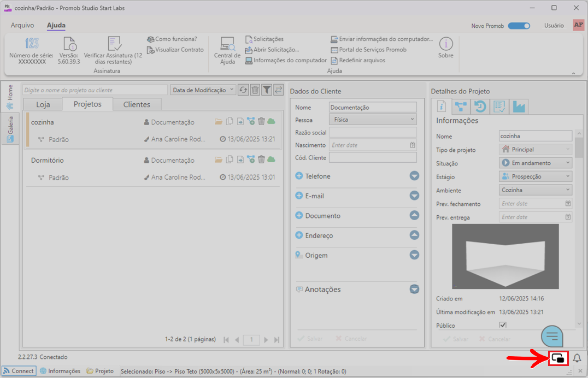Add a new Telefone entry

(x=299, y=176)
